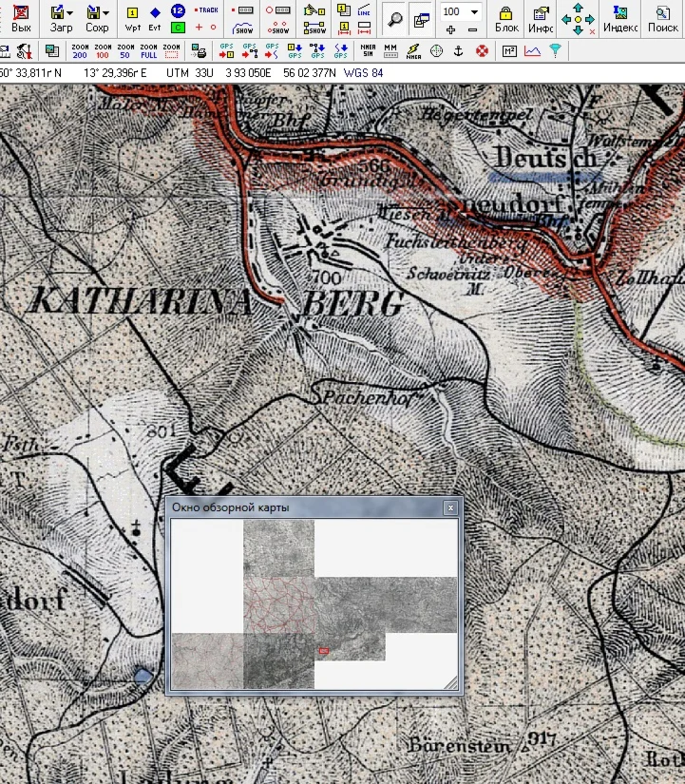
Task: Click the ZOOM FULL button
Action: click(x=148, y=50)
